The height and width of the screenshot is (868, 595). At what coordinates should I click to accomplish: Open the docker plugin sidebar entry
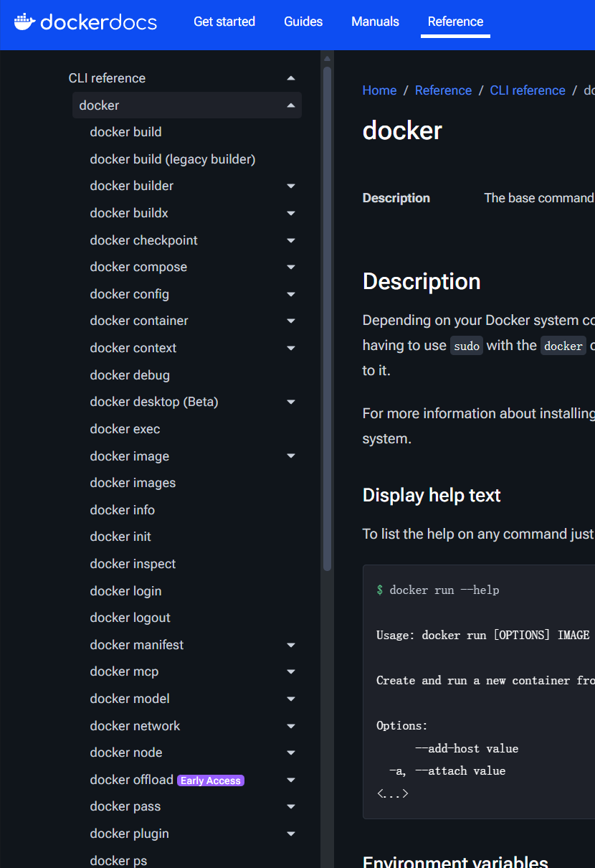[x=129, y=834]
